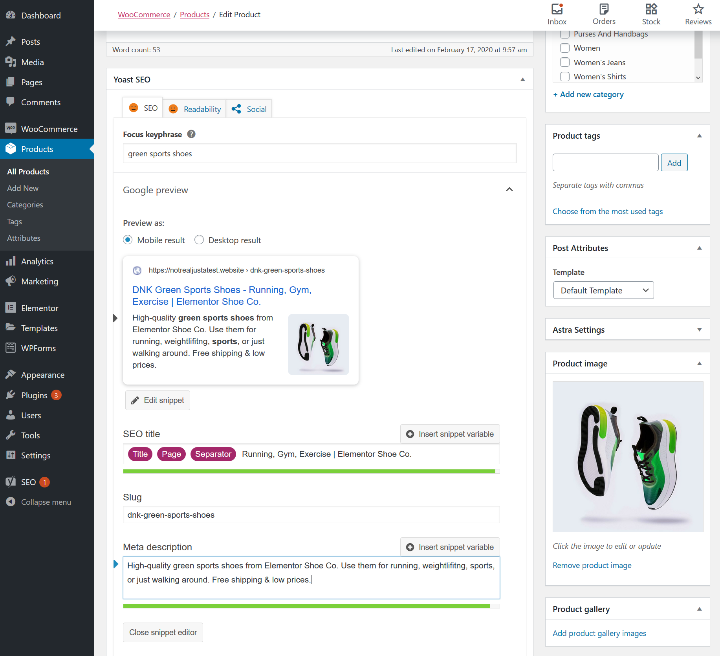
Task: Click the SEO title green progress bar
Action: 310,471
